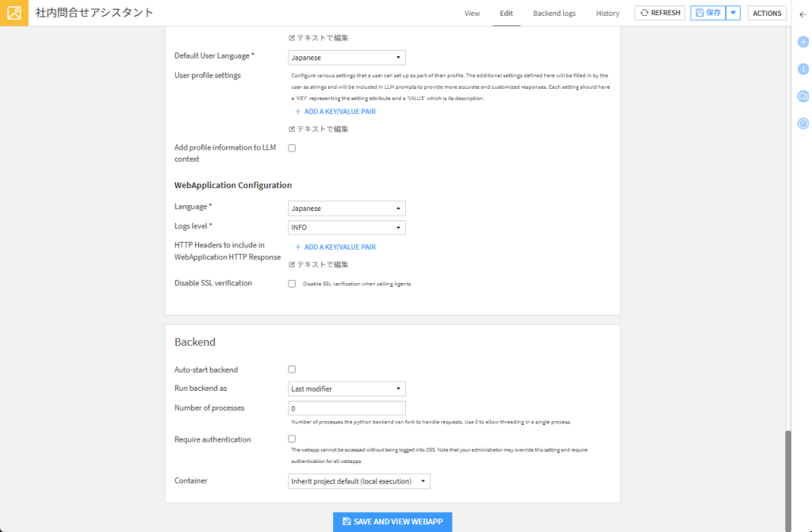Enable Add profile information to LLM context
Screen dimensions: 812x532
[292, 148]
